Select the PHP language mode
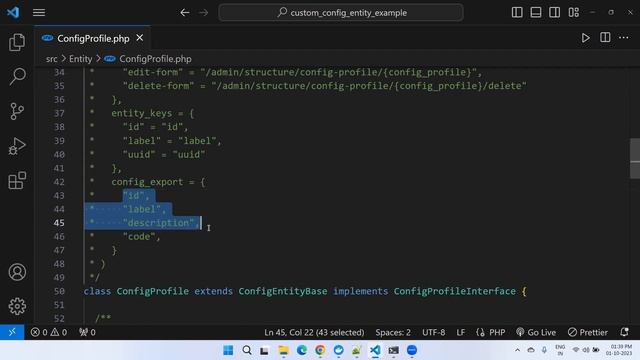This screenshot has width=640, height=360. 497,332
